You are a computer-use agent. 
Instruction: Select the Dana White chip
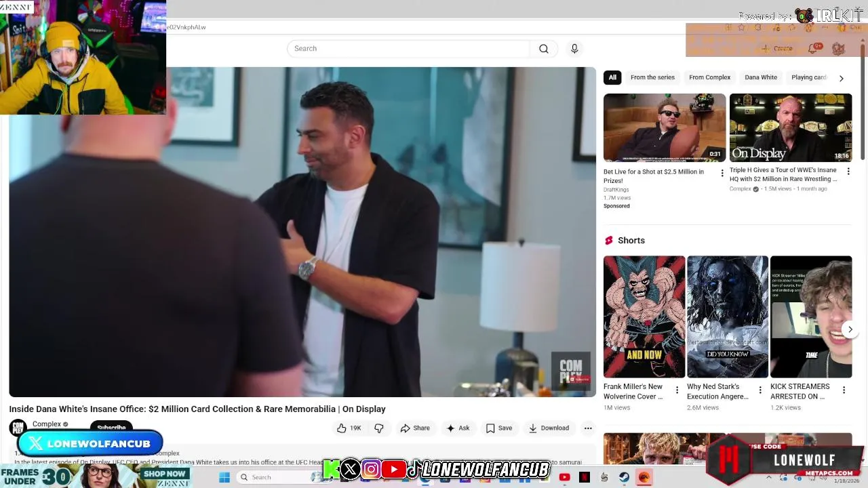coord(761,77)
